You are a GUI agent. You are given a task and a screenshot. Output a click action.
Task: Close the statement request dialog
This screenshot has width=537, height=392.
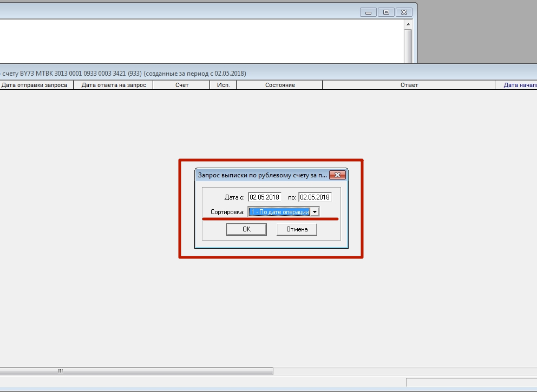(337, 175)
